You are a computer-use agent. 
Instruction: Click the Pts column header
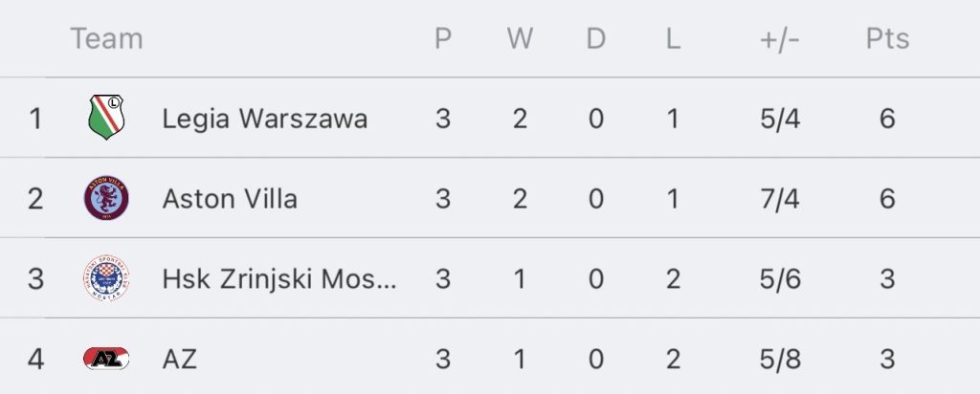coord(887,39)
